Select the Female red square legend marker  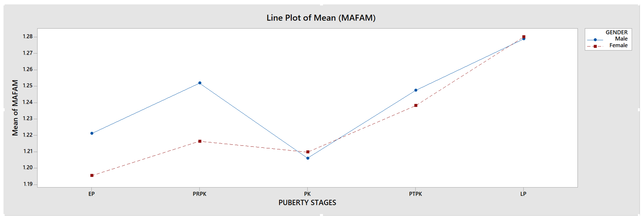point(595,46)
